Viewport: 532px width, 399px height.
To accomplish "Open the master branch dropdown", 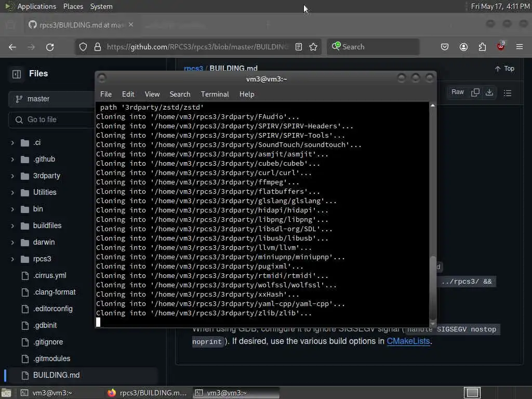I will 51,99.
